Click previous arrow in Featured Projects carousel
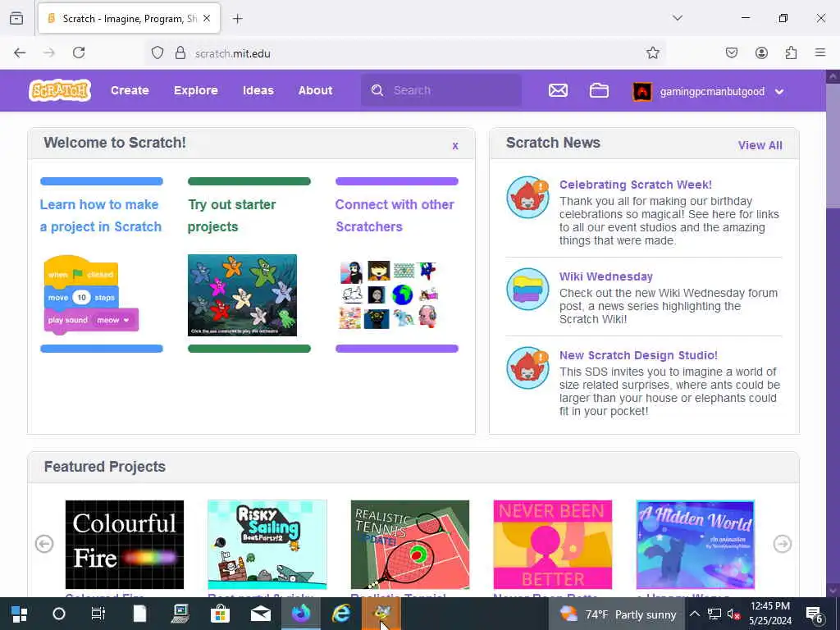The image size is (840, 630). [44, 544]
